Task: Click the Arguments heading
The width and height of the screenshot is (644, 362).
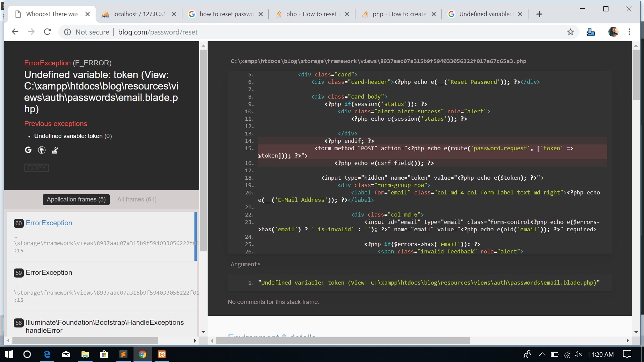Action: pos(246,264)
